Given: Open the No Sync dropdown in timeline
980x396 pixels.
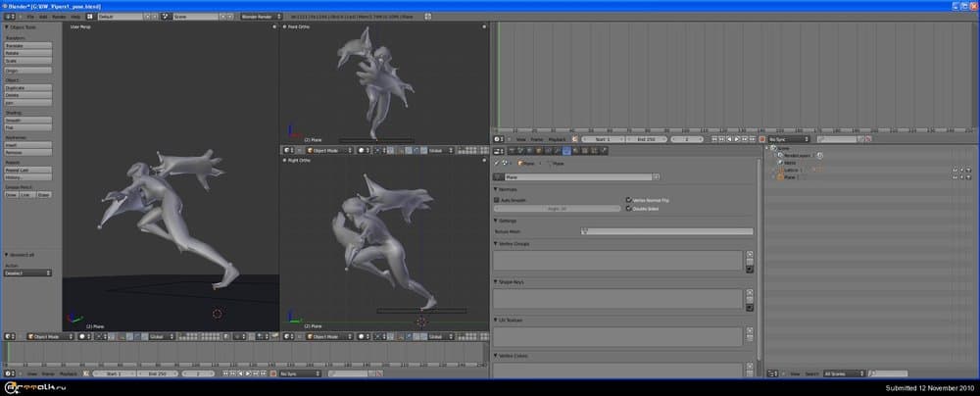Looking at the screenshot, I should pos(789,139).
